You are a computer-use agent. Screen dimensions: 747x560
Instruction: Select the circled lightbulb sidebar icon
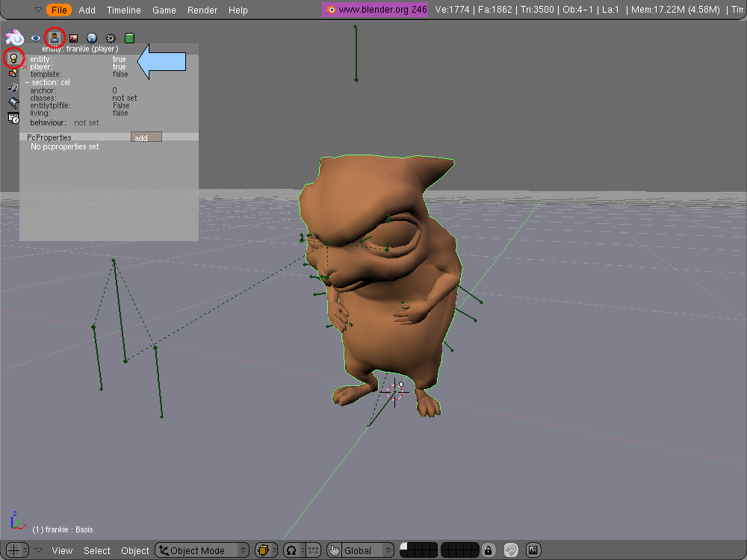(x=13, y=57)
